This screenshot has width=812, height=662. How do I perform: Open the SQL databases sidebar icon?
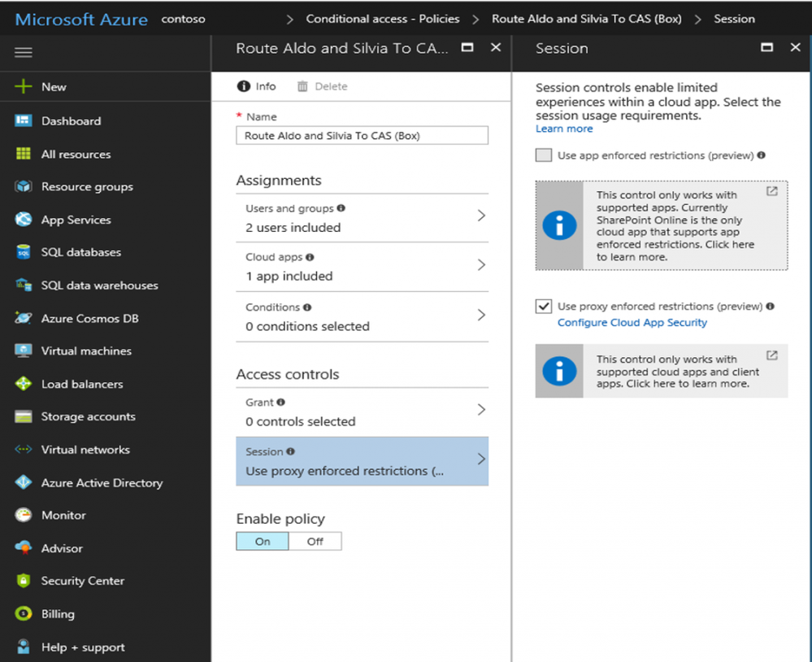coord(24,252)
